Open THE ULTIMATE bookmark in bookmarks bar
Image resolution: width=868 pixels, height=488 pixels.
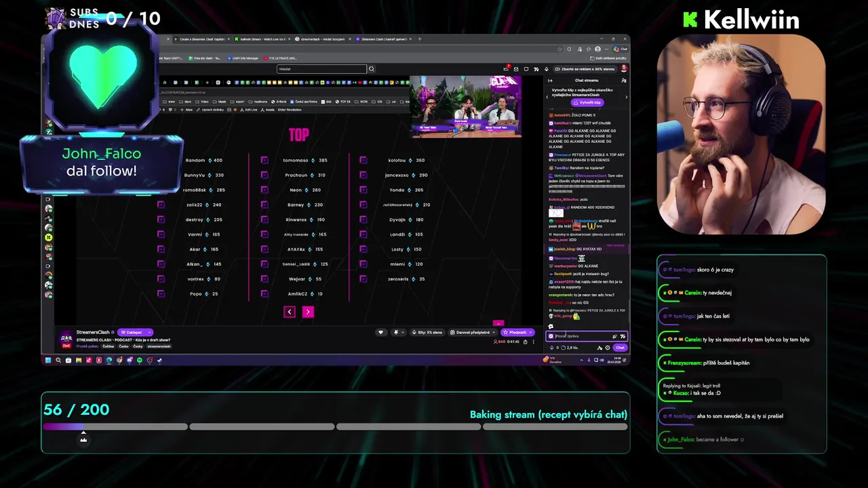click(x=280, y=58)
